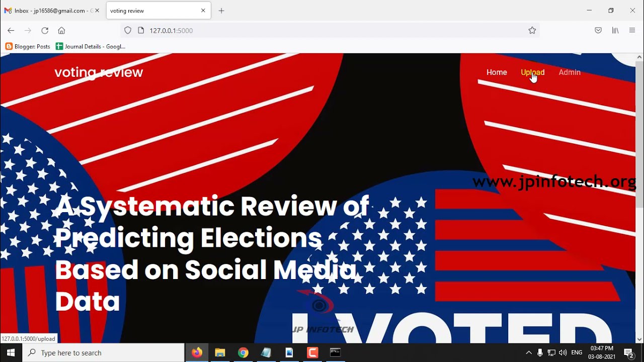
Task: Reload the current page
Action: click(45, 31)
